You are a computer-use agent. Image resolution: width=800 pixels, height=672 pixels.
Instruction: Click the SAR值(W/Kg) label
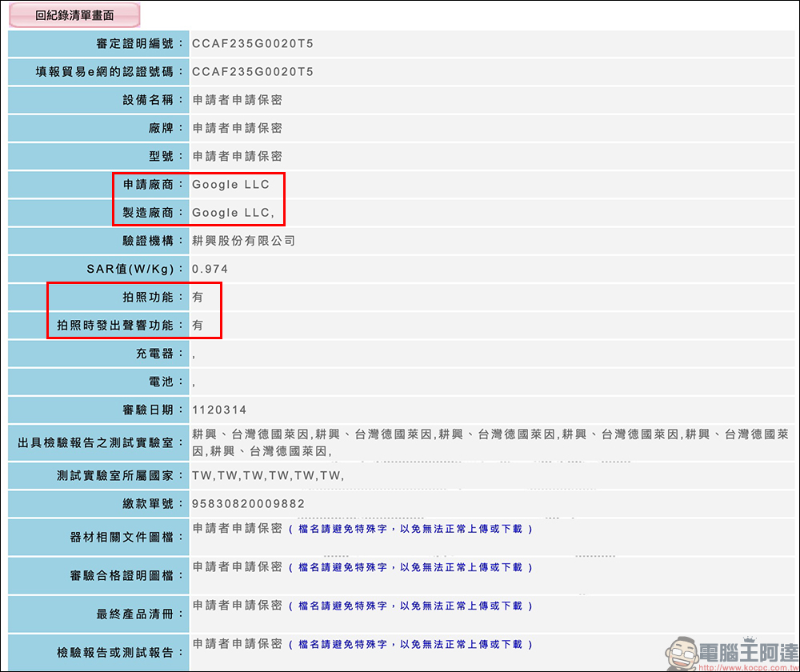coord(135,269)
